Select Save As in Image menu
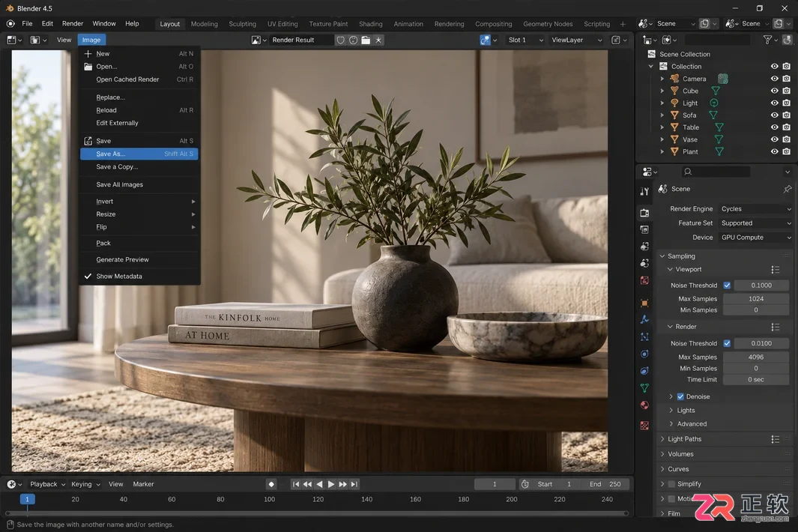798x532 pixels. coord(139,154)
